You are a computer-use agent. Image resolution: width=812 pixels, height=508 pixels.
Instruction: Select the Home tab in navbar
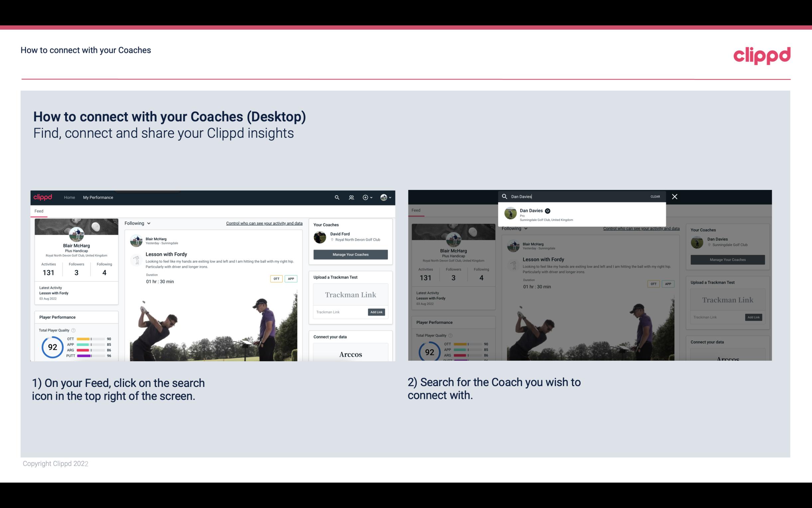pos(69,197)
